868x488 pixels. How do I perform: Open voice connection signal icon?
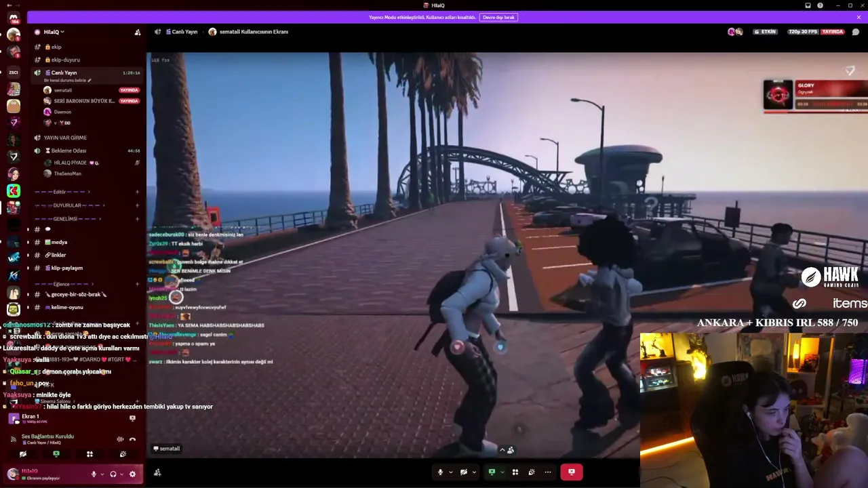coord(14,439)
